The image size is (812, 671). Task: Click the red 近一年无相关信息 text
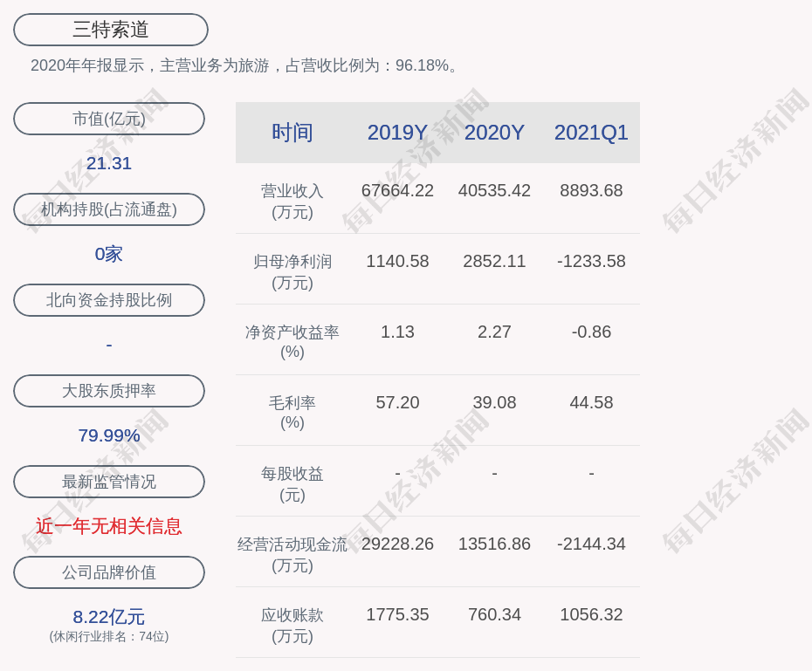coord(109,526)
